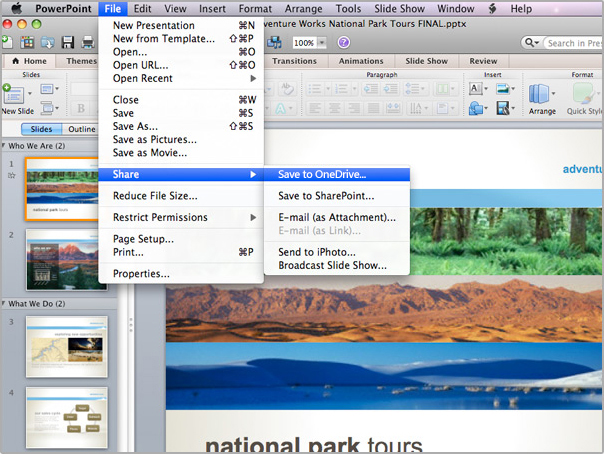The width and height of the screenshot is (604, 454).
Task: Click the Bold formatting button
Action: (x=81, y=109)
